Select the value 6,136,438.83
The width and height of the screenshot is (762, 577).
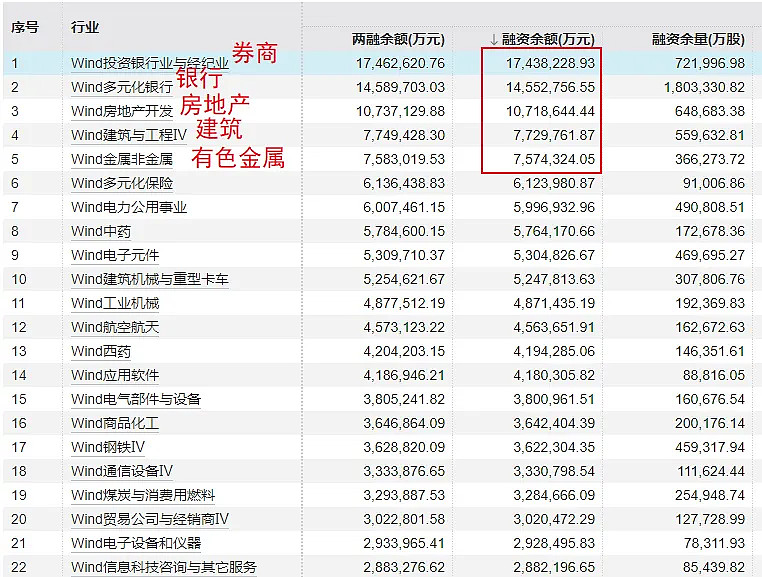[x=404, y=183]
